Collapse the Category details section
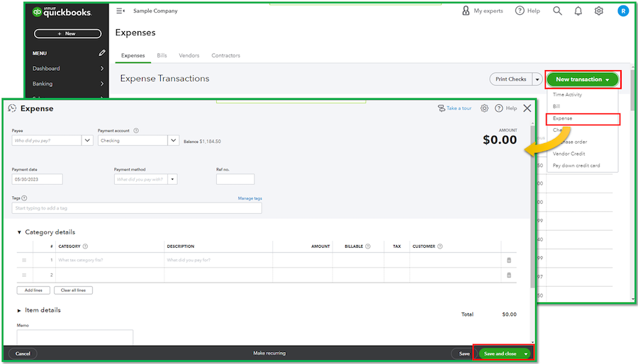 coord(19,232)
